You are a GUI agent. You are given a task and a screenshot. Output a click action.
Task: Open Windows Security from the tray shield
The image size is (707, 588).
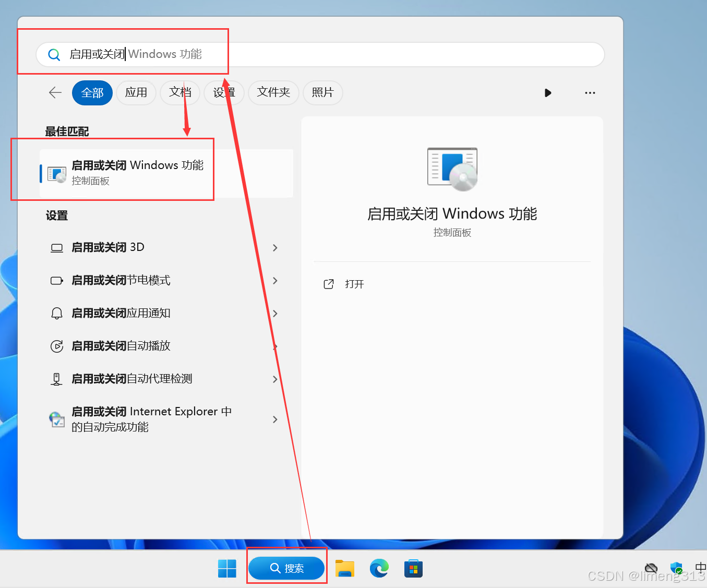[677, 568]
